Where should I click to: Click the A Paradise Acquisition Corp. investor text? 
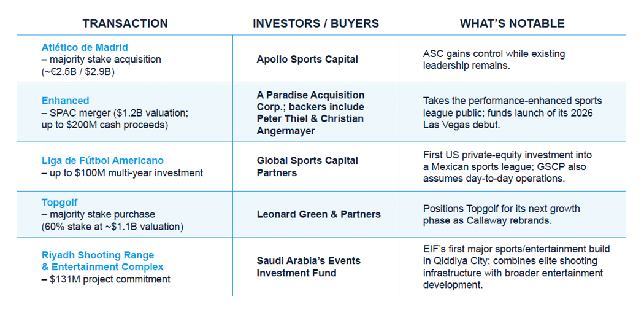point(310,113)
